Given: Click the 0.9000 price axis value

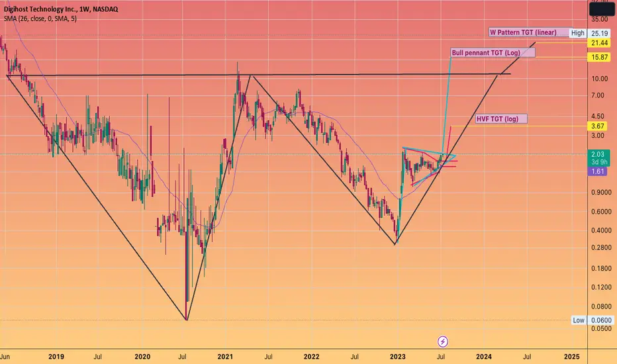Looking at the screenshot, I should [601, 193].
